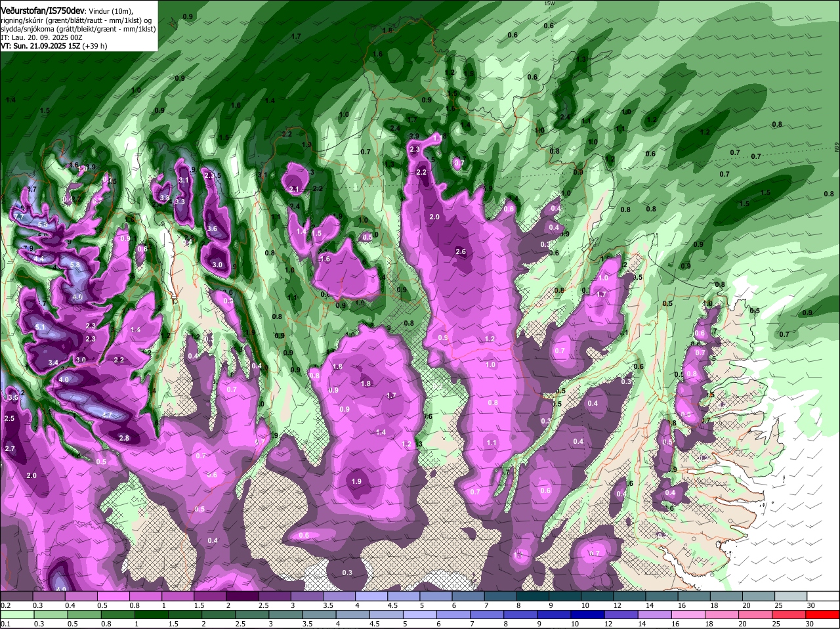The height and width of the screenshot is (629, 840).
Task: Pick the bright pink swatch after 0.5 on snow scale
Action: tap(114, 596)
